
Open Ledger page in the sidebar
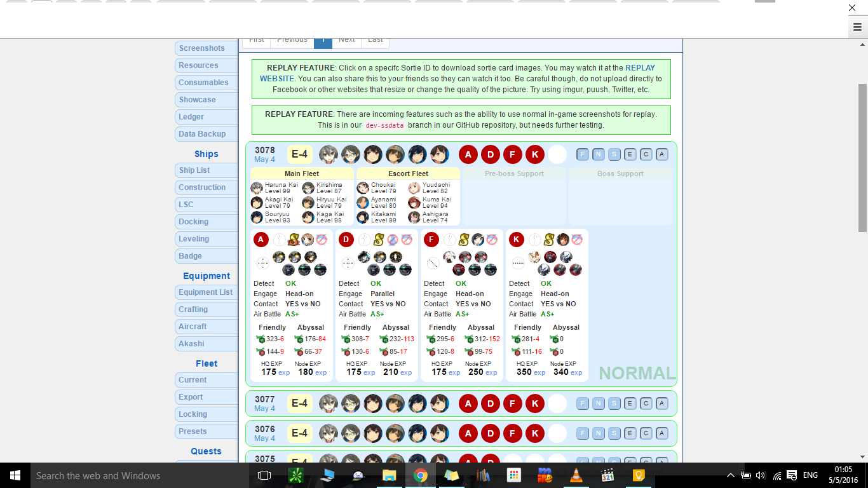tap(207, 117)
